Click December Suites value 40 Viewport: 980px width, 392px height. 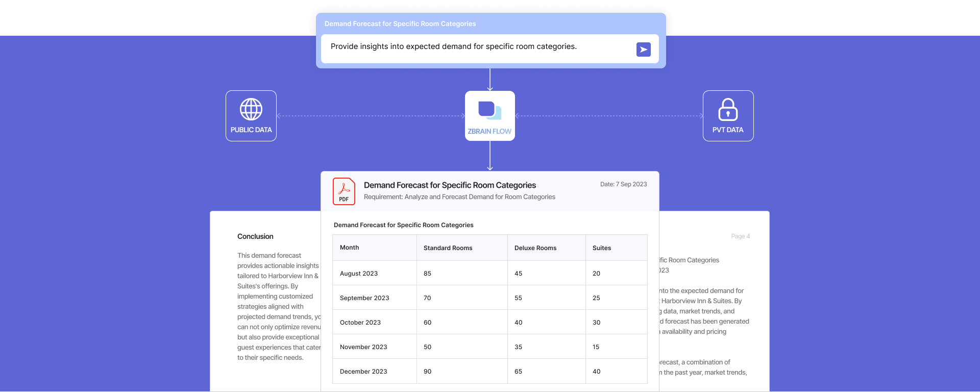pos(596,372)
